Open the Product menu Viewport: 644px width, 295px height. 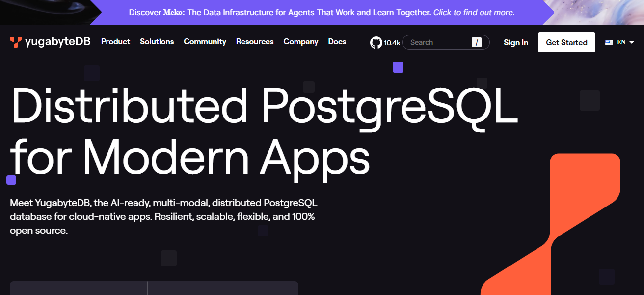coord(115,42)
